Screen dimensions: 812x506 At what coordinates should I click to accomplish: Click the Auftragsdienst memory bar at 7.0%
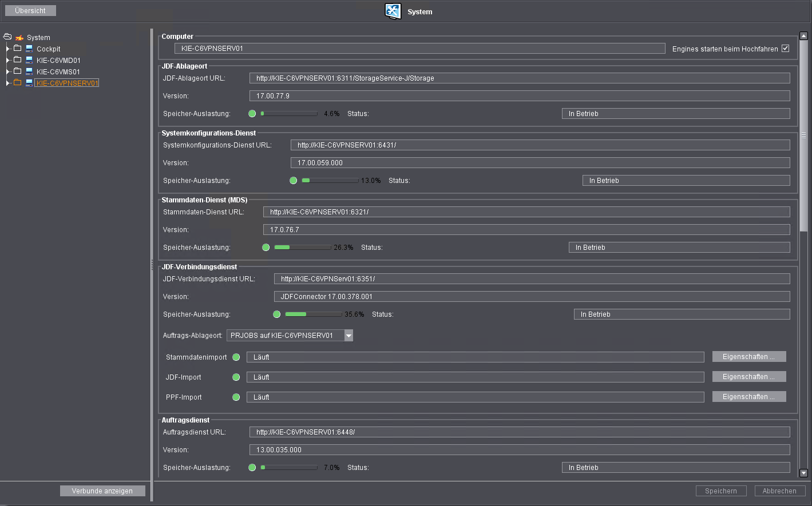[289, 468]
